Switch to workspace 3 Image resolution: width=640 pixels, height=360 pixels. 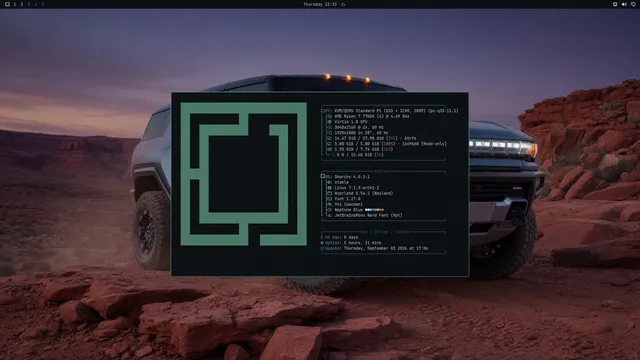coord(29,4)
